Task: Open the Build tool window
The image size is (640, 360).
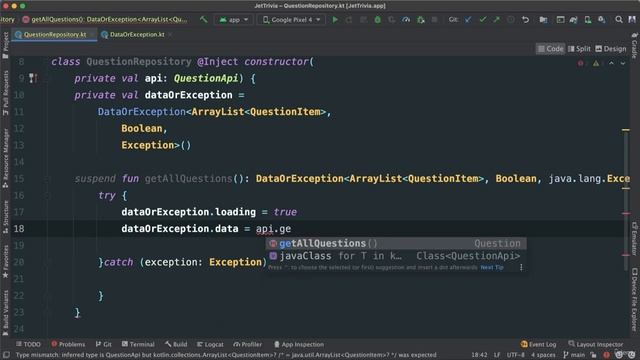Action: click(x=176, y=344)
